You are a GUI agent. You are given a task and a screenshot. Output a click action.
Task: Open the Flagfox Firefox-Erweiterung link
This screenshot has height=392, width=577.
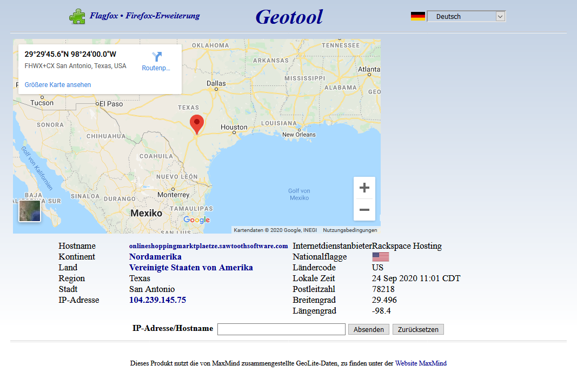click(x=144, y=16)
